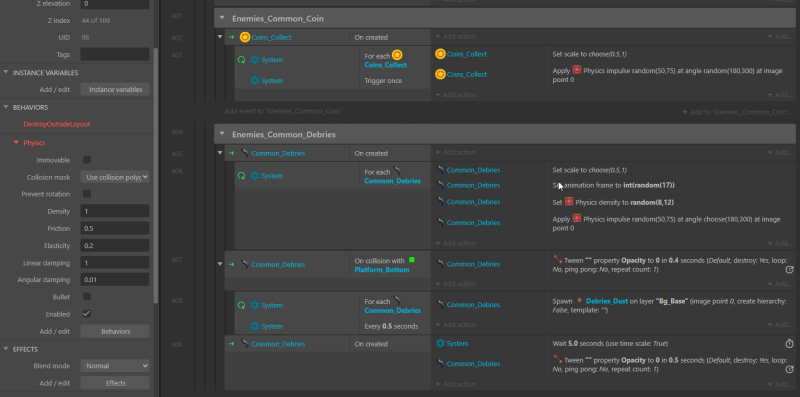Uncheck the Enabled checkbox for Physics
Screen dimensions: 800x397
coord(87,314)
